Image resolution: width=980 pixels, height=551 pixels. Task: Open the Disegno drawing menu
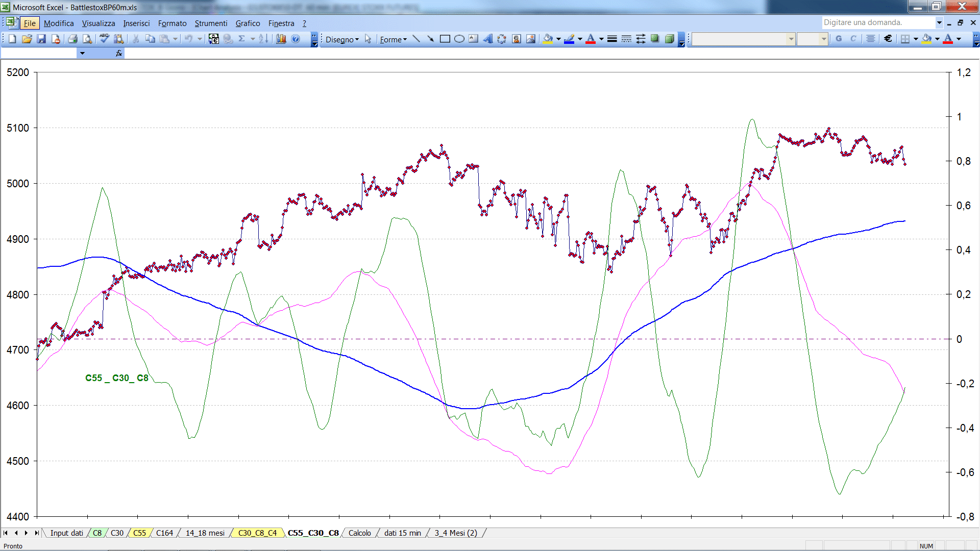click(x=342, y=39)
